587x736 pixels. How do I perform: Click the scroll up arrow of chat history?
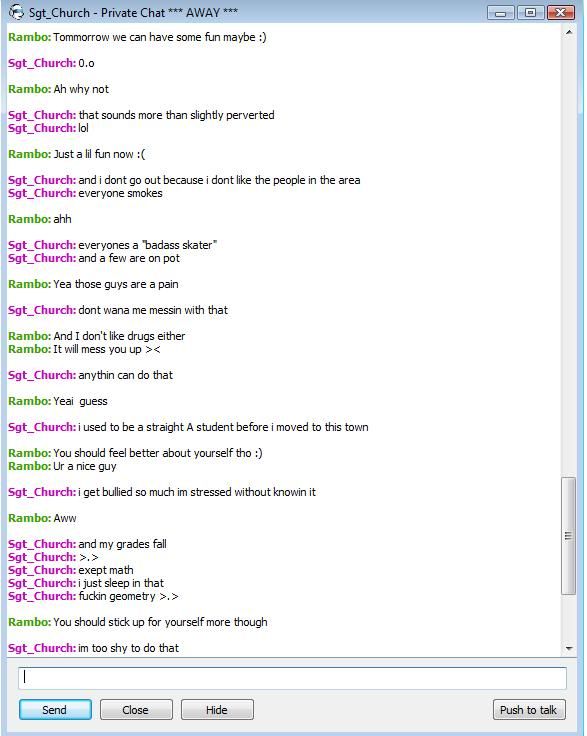569,32
